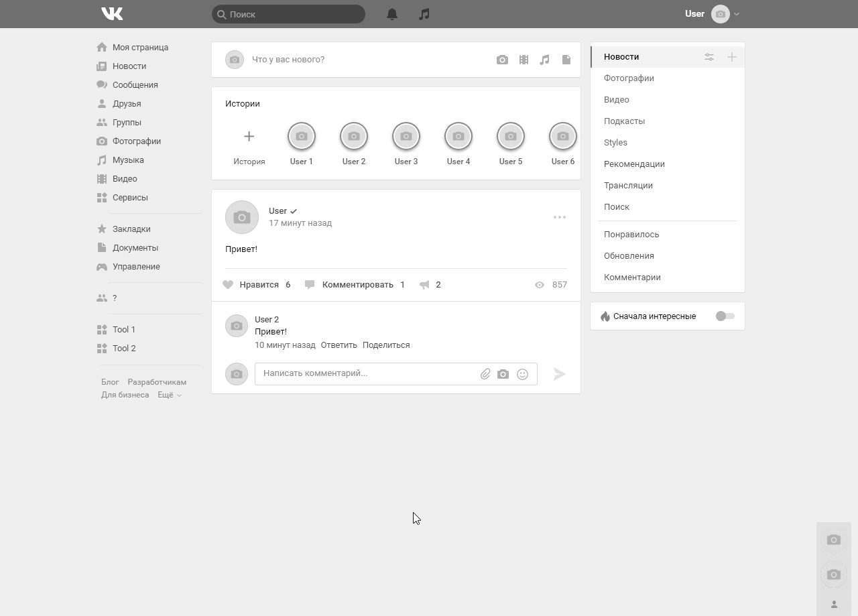The image size is (858, 616).
Task: Open User 4 story
Action: point(458,137)
